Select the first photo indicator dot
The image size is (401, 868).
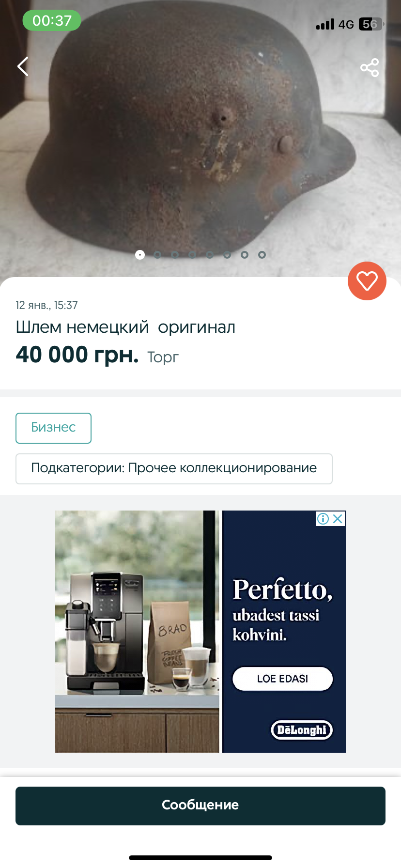pos(140,255)
